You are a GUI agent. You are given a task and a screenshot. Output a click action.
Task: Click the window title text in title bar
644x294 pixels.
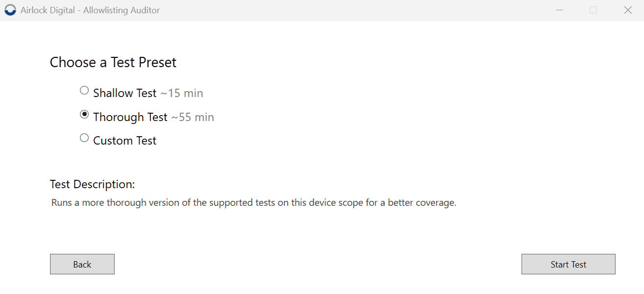90,10
